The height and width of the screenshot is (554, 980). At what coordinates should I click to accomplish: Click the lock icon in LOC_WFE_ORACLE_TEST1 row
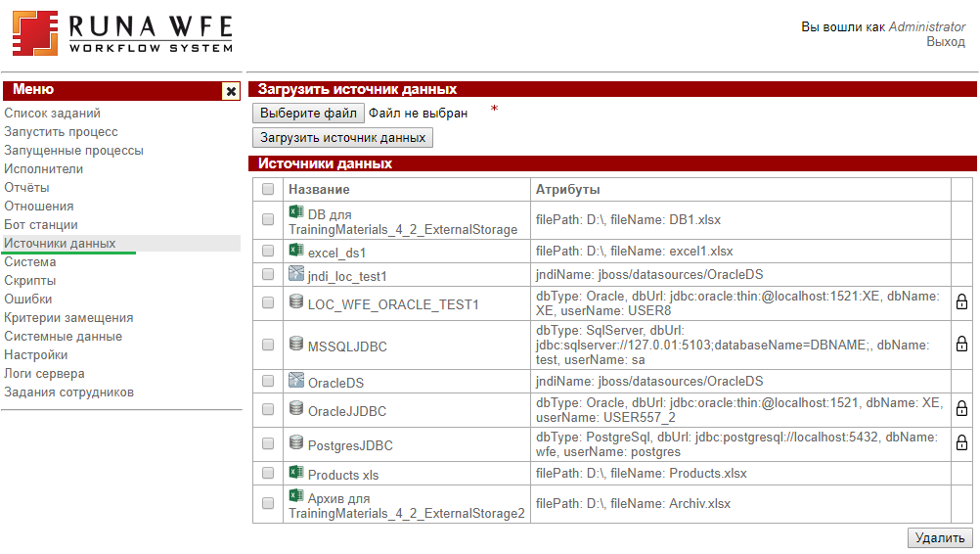pyautogui.click(x=961, y=302)
